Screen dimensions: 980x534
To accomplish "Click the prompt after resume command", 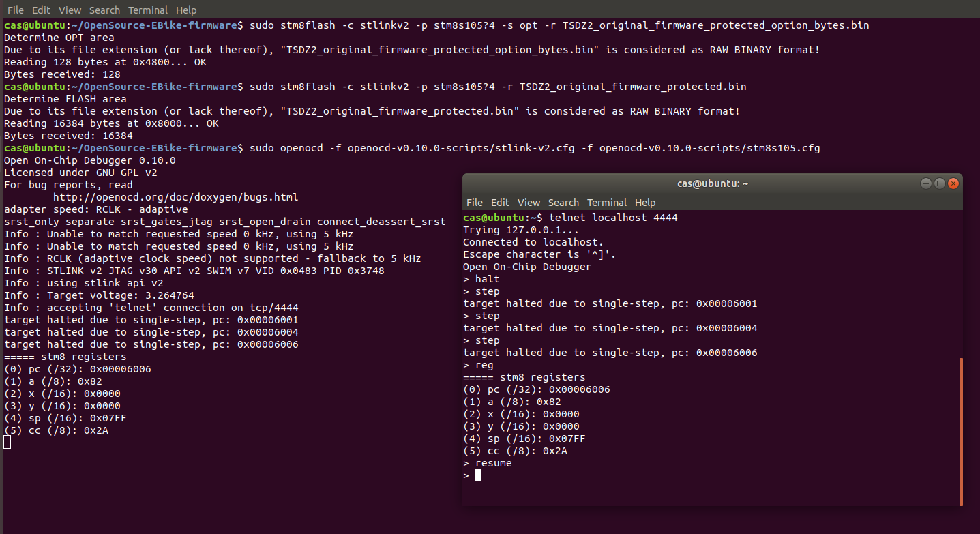I will click(472, 475).
